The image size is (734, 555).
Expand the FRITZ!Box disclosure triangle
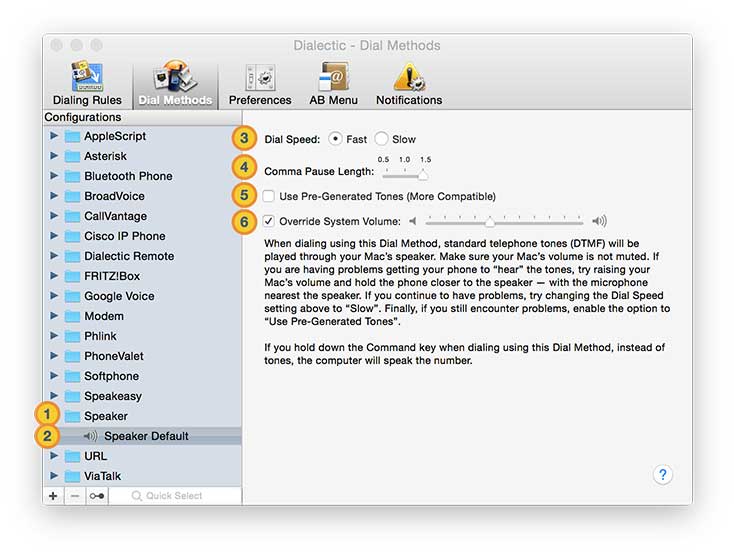click(54, 276)
